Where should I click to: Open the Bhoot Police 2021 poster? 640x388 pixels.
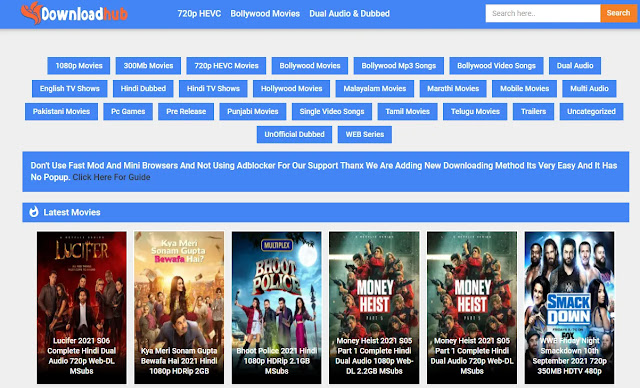click(276, 308)
